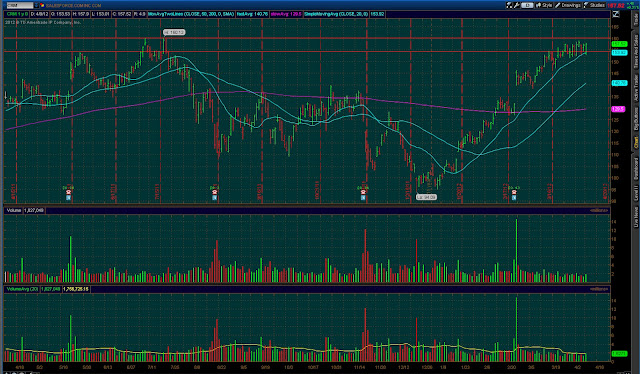Open the Studies menu button

coord(595,5)
